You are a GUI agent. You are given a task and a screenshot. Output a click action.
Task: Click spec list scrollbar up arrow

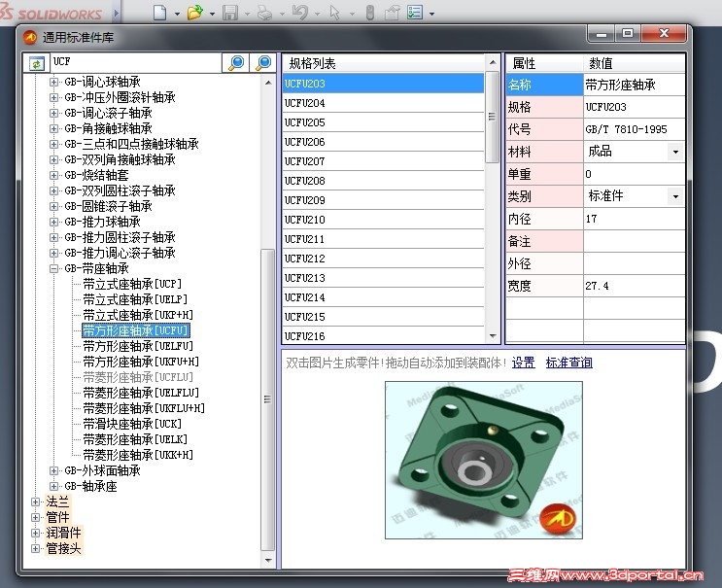[493, 62]
